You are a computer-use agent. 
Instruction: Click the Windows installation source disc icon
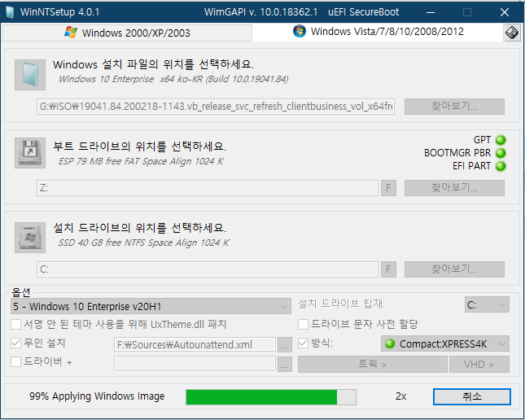[30, 75]
